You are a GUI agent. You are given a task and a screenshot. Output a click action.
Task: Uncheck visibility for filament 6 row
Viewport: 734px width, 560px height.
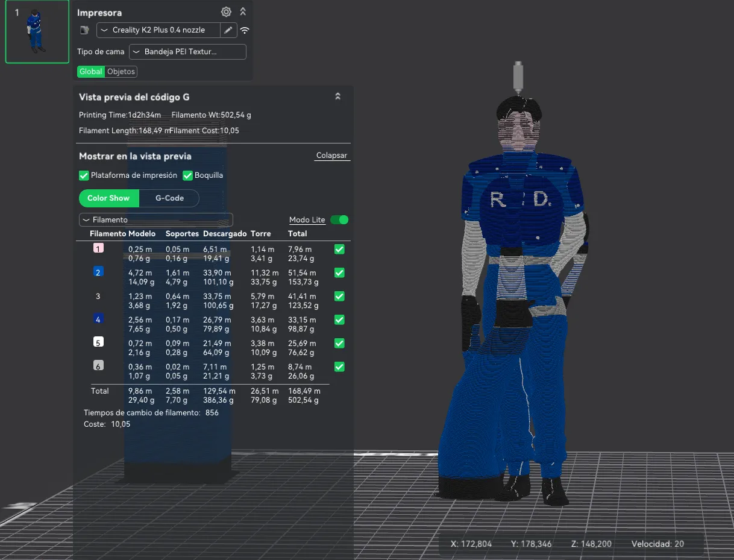[x=339, y=367]
